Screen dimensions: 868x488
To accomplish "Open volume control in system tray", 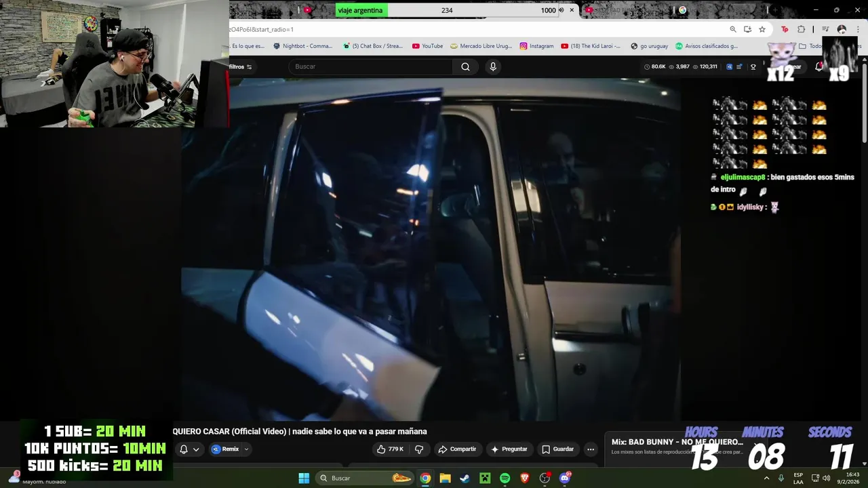I will click(826, 478).
